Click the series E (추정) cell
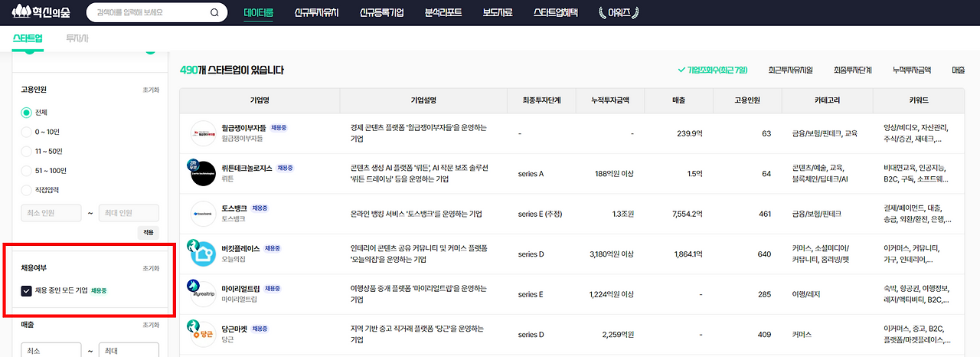This screenshot has width=980, height=357. 540,214
